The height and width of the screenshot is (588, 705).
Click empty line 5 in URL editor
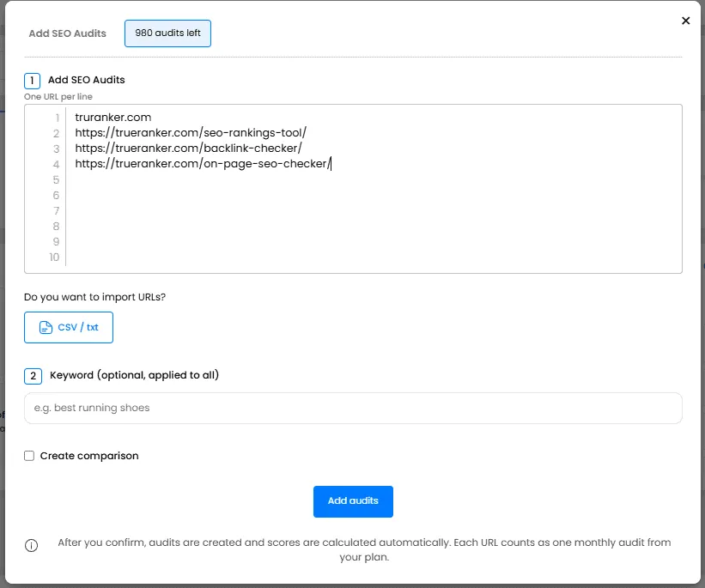(x=374, y=179)
